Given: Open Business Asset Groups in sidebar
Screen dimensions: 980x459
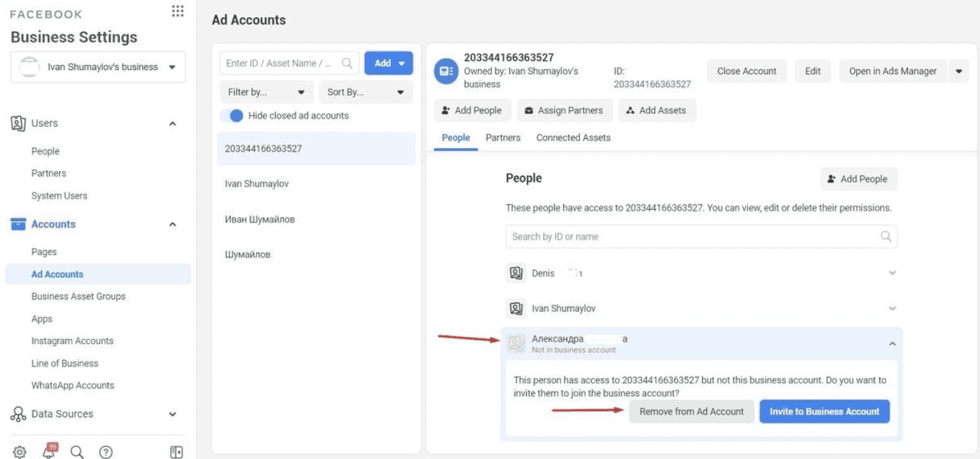Looking at the screenshot, I should (79, 297).
